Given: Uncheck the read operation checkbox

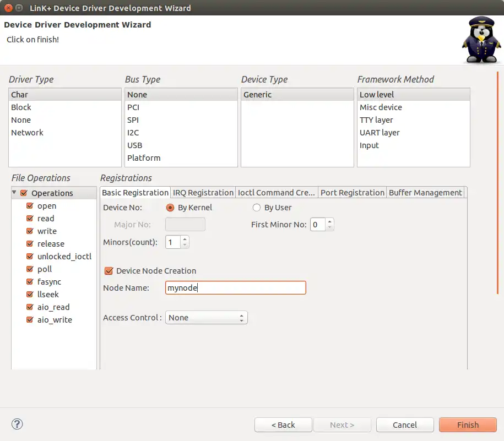Looking at the screenshot, I should point(30,219).
